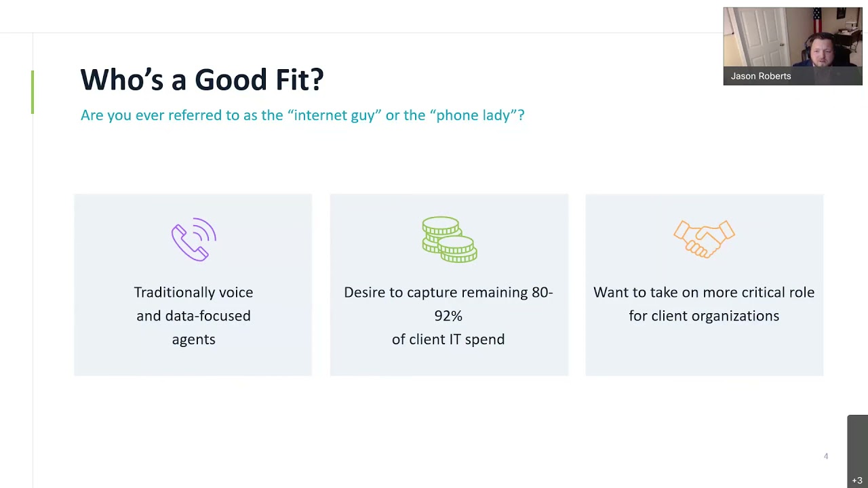This screenshot has height=488, width=868.
Task: Click the "Jason Roberts" name label
Action: coord(761,77)
